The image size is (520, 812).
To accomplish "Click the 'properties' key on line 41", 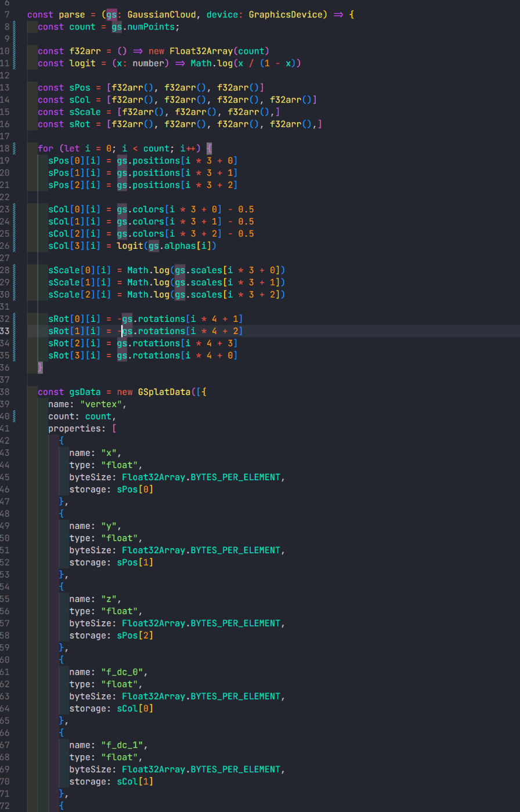I will point(74,429).
